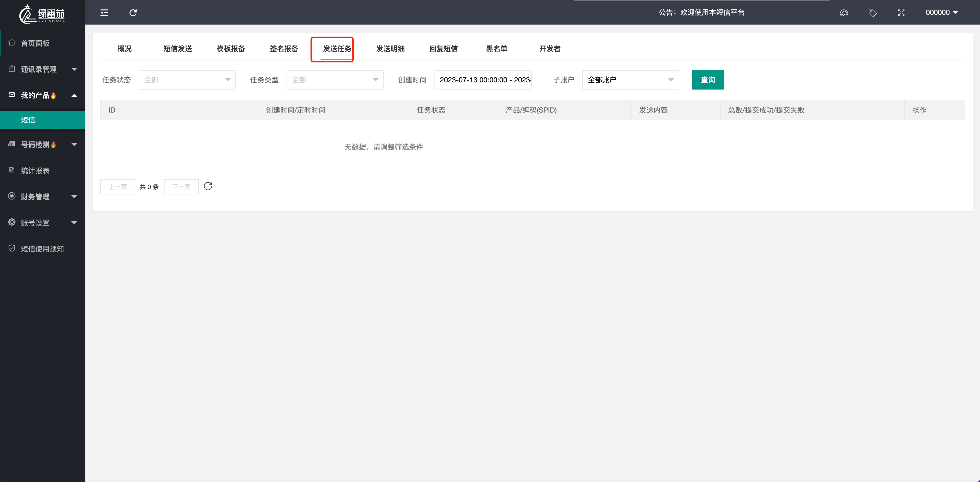
Task: Click the 创建时间 date range field
Action: 483,80
